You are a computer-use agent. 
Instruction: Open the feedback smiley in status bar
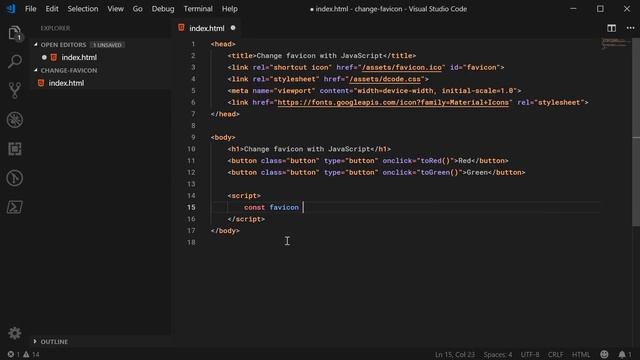pyautogui.click(x=604, y=354)
